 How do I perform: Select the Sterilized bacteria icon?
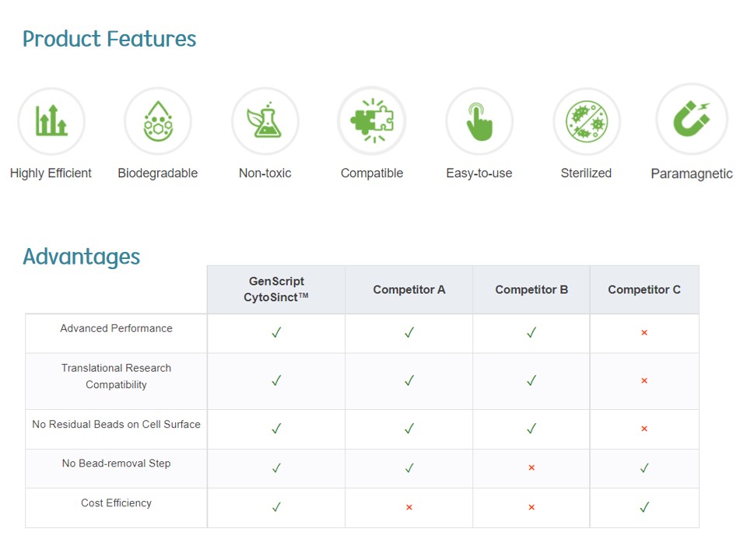coord(587,122)
